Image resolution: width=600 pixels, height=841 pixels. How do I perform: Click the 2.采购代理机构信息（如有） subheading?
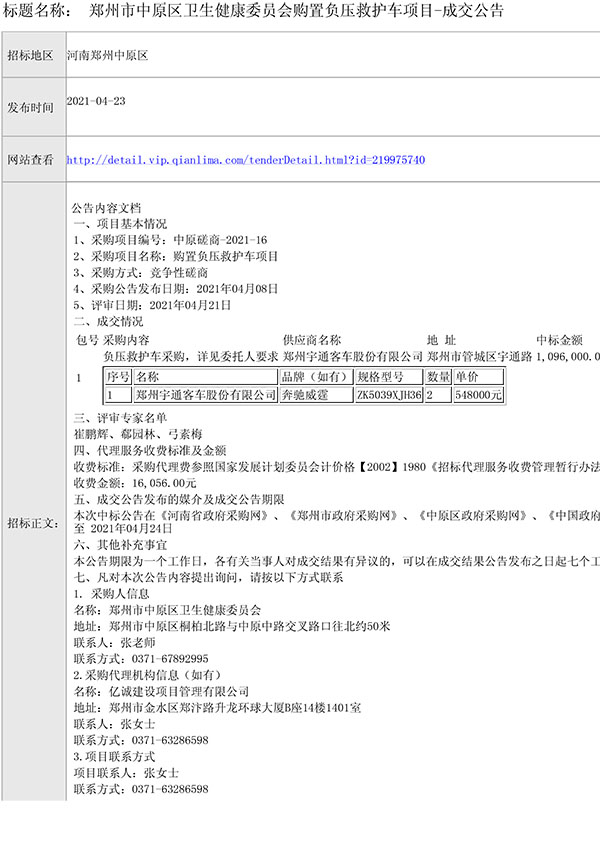(147, 675)
